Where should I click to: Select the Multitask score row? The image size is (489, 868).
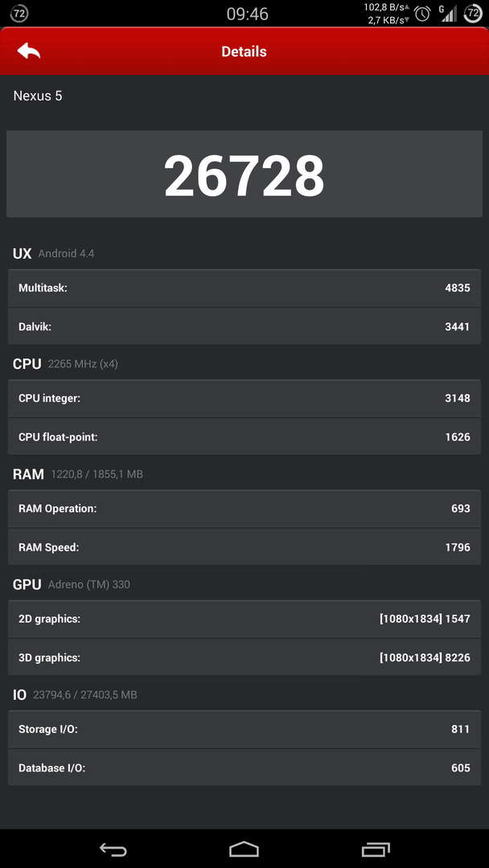(x=244, y=288)
